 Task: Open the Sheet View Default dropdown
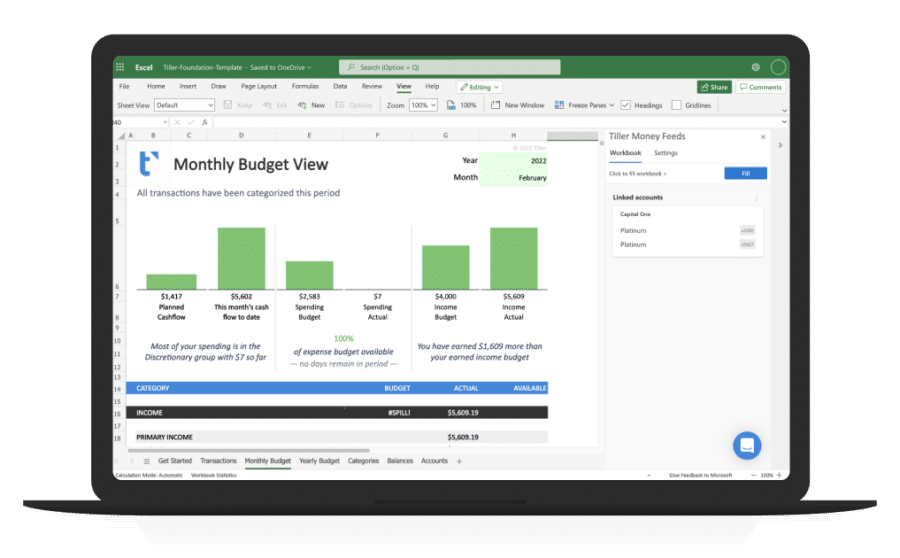(184, 105)
